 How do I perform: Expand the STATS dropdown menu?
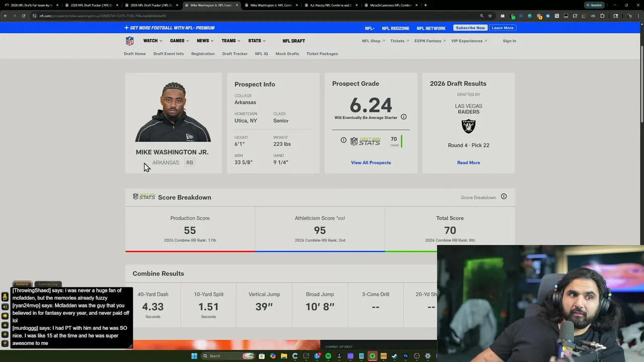click(x=257, y=41)
